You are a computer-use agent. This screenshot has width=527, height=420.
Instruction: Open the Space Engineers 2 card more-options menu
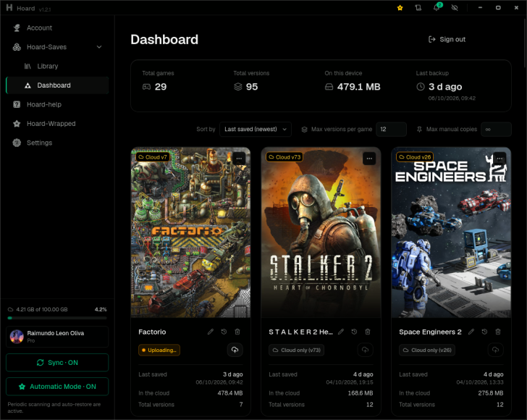click(499, 159)
